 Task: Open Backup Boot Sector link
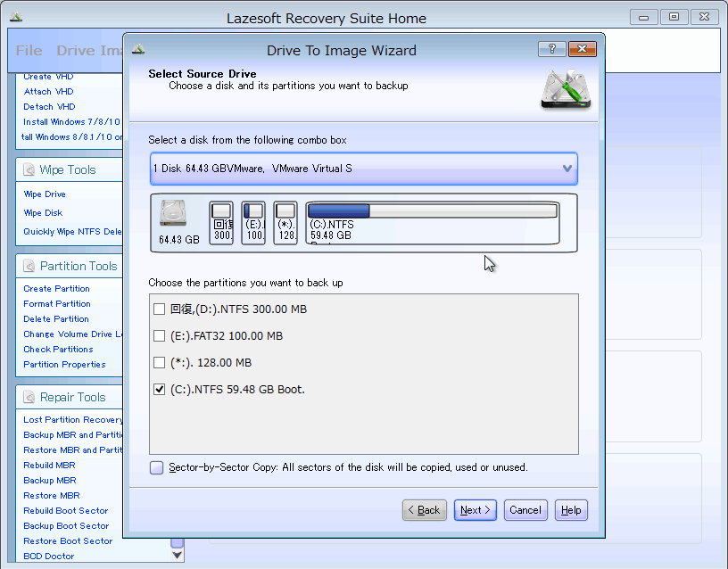pos(66,526)
